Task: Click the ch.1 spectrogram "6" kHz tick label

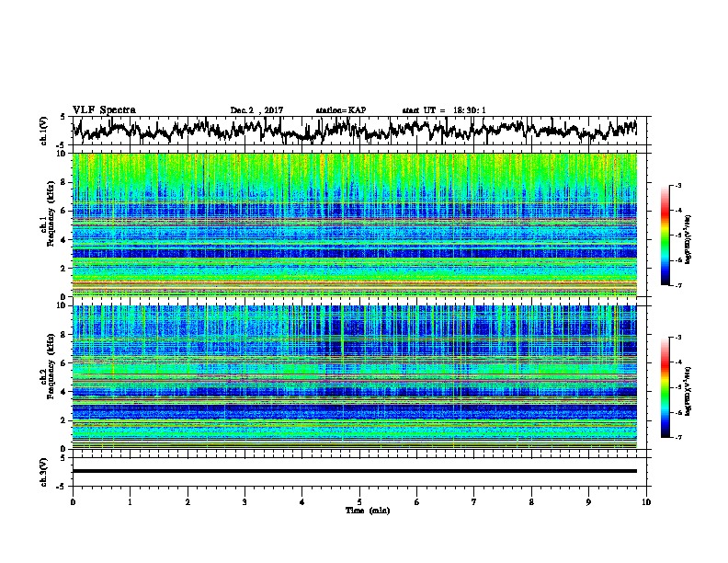Action: pos(65,211)
